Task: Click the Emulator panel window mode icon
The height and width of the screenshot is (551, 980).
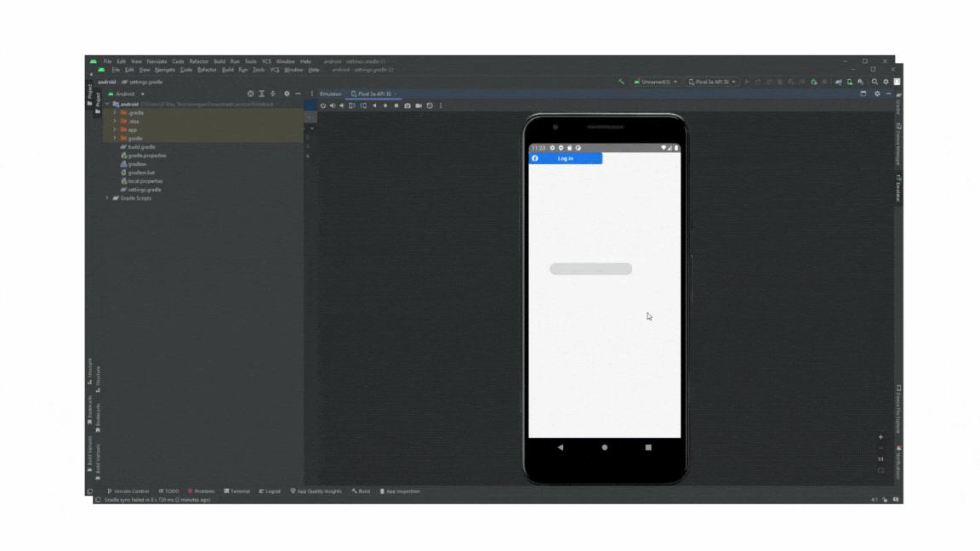Action: [863, 94]
